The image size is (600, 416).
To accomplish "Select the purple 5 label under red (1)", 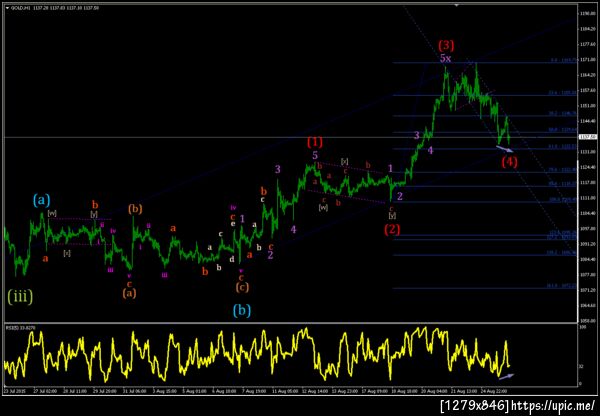I will [315, 155].
